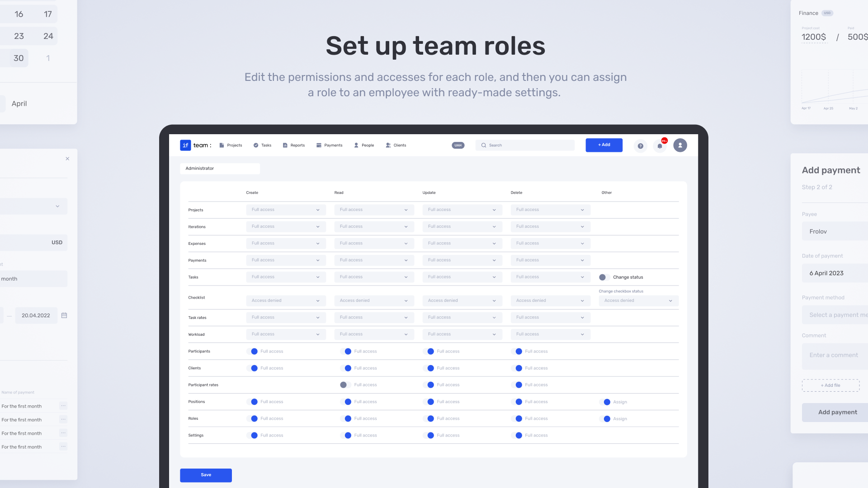Expand Projects Create access dropdown
The height and width of the screenshot is (488, 868).
coord(285,210)
